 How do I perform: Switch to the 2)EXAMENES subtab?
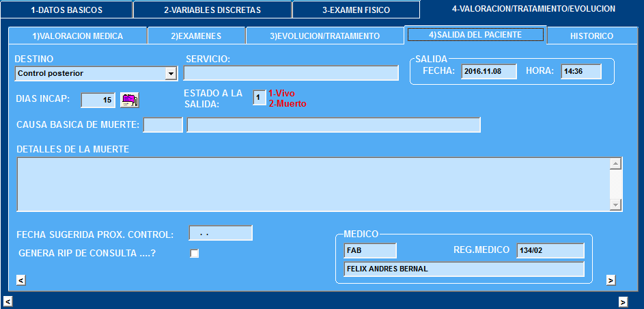(x=196, y=36)
